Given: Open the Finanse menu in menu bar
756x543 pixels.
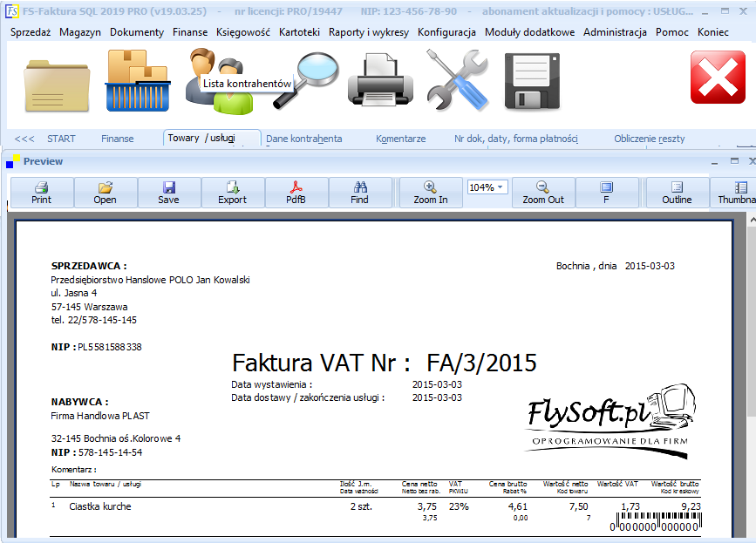Looking at the screenshot, I should click(190, 32).
